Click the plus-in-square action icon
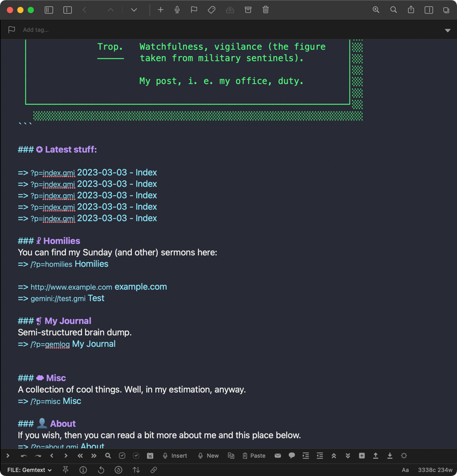The image size is (457, 476). (362, 456)
